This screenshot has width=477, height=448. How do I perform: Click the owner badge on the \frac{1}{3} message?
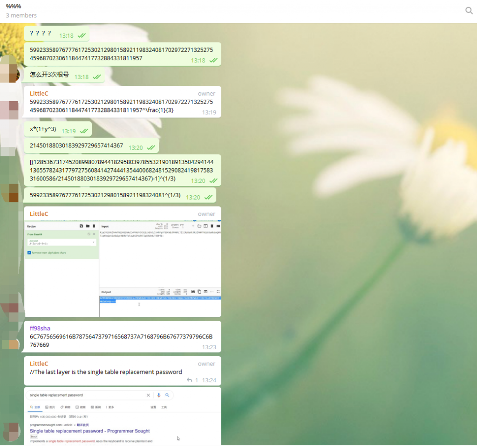[x=206, y=93]
